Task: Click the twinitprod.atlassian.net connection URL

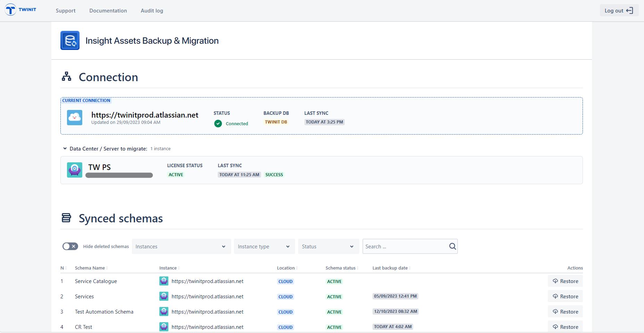Action: 145,115
